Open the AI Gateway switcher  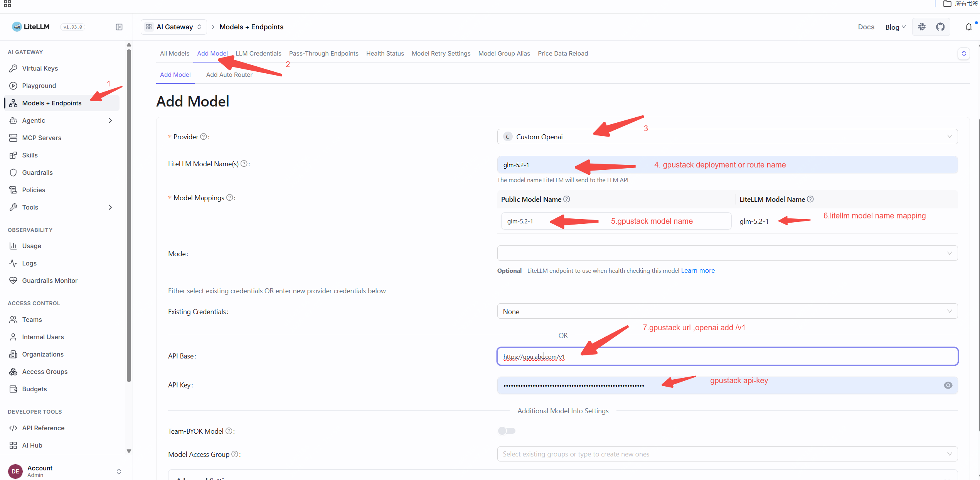[x=174, y=27]
